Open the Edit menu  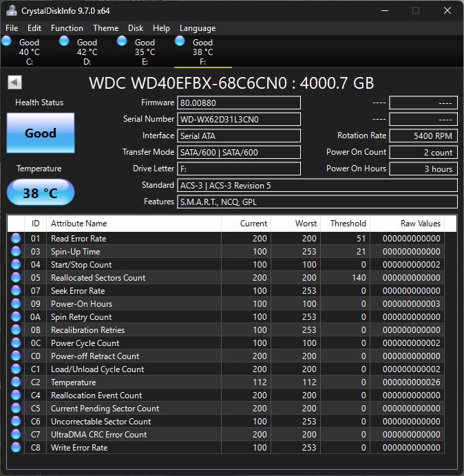(34, 28)
